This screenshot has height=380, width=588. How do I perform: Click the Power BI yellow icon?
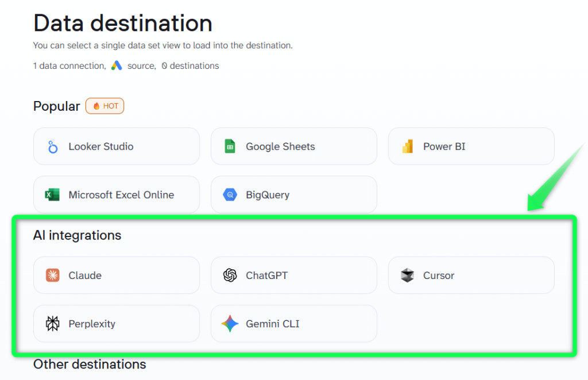(408, 146)
